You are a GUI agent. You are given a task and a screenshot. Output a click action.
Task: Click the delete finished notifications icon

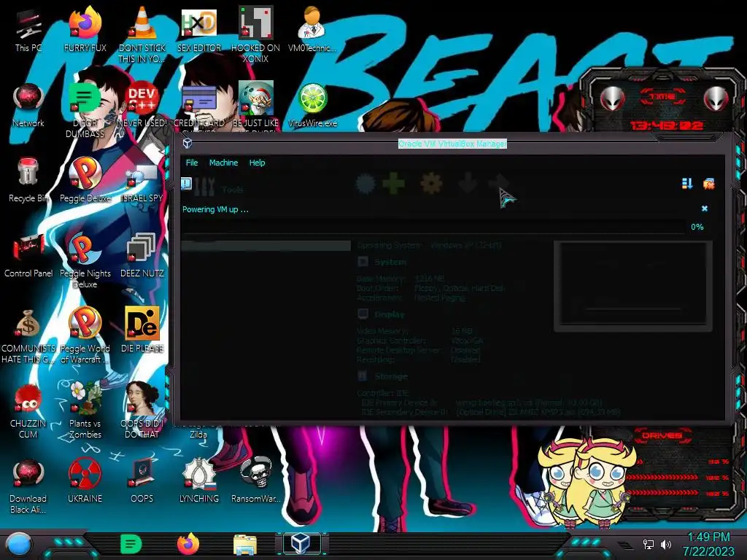point(709,183)
